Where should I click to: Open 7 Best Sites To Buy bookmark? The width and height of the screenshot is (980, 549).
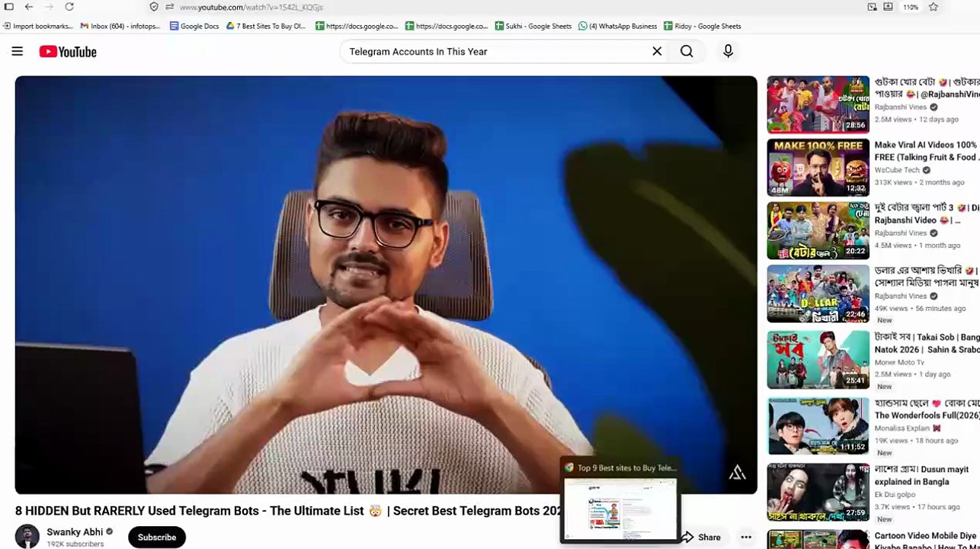tap(266, 26)
